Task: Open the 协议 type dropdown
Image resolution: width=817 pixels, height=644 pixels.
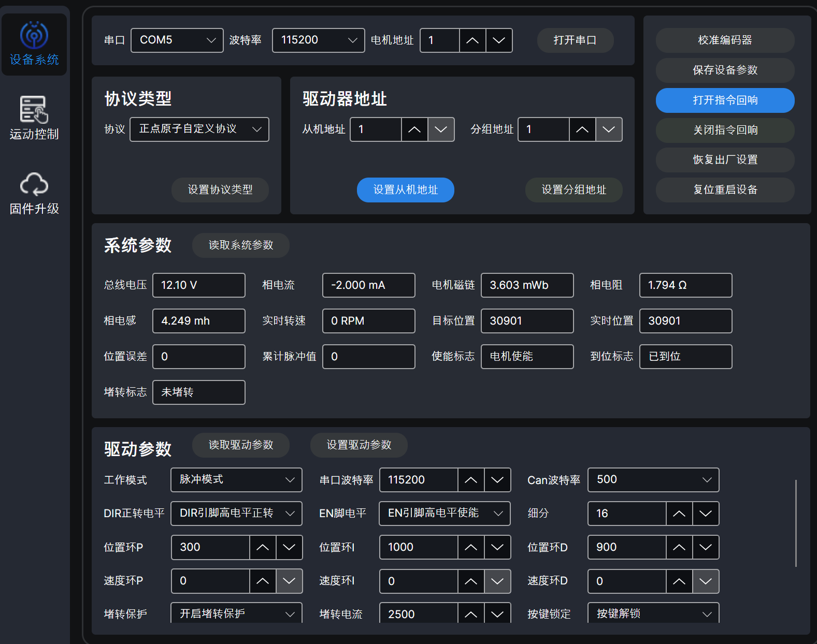Action: (x=199, y=129)
